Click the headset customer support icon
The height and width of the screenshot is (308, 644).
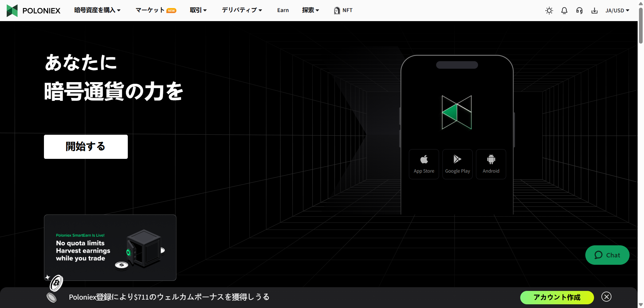click(x=579, y=10)
